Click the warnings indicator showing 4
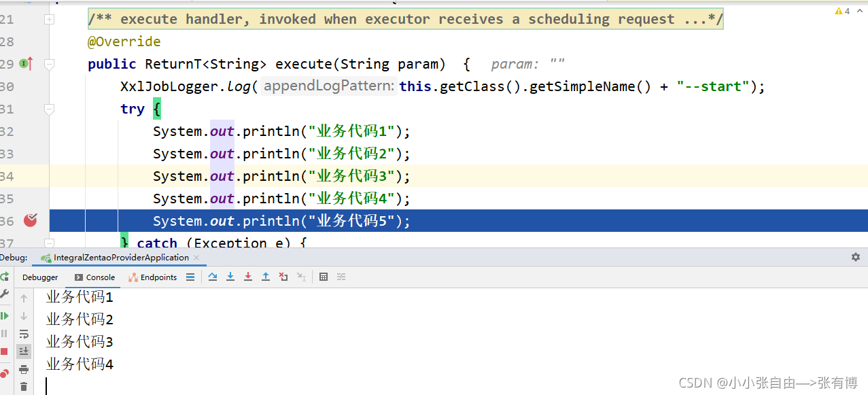Image resolution: width=868 pixels, height=395 pixels. click(x=842, y=11)
